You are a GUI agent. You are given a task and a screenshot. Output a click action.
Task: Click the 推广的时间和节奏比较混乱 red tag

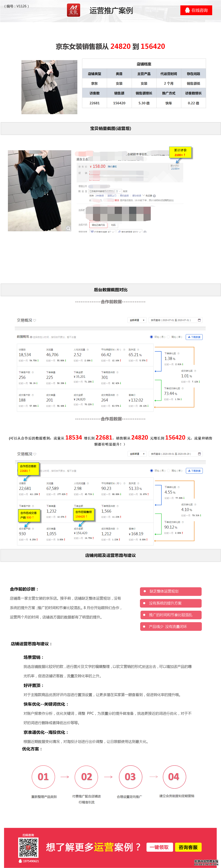coord(171,615)
